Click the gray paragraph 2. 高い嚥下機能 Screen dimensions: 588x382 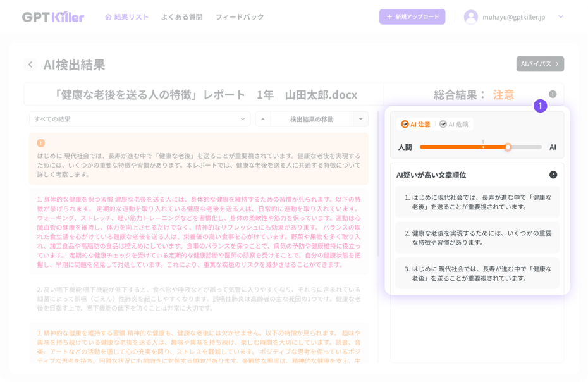[199, 299]
